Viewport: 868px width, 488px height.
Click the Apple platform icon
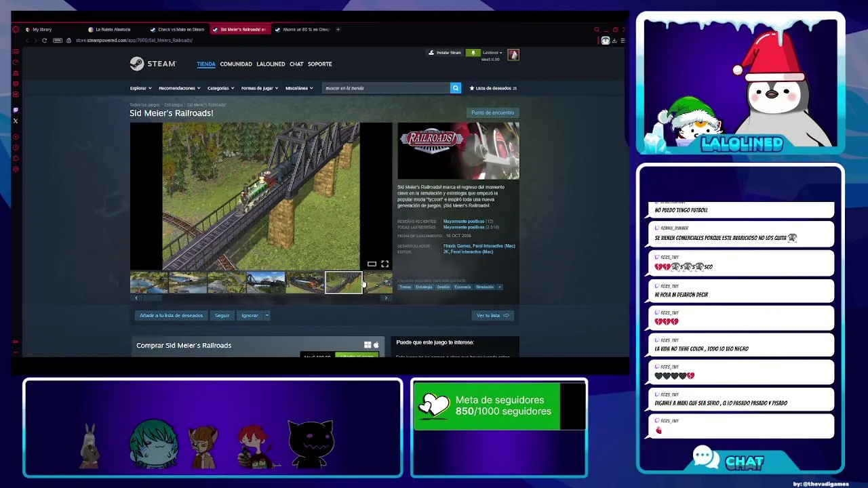[376, 345]
